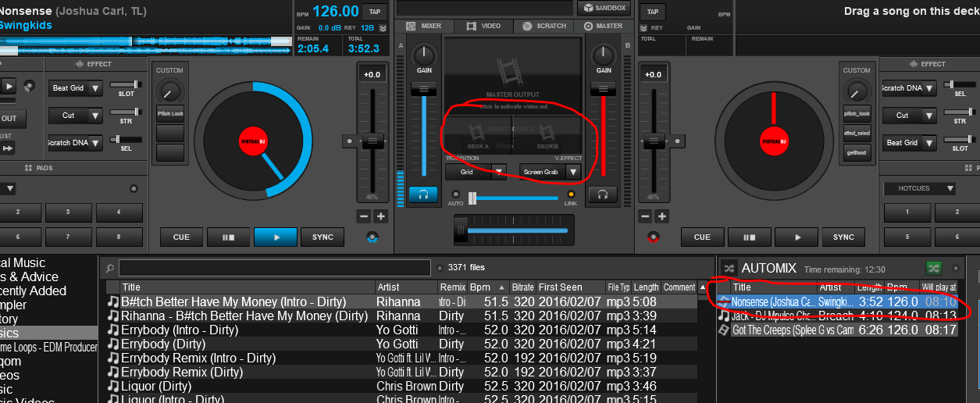This screenshot has width=980, height=403.
Task: Click left deck Pitch Lock custom button
Action: (x=169, y=113)
